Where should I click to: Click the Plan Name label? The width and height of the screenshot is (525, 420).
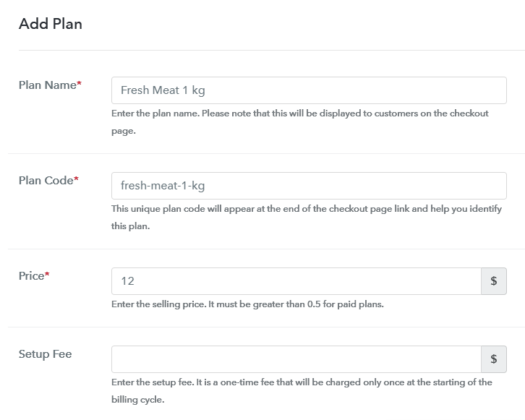47,85
